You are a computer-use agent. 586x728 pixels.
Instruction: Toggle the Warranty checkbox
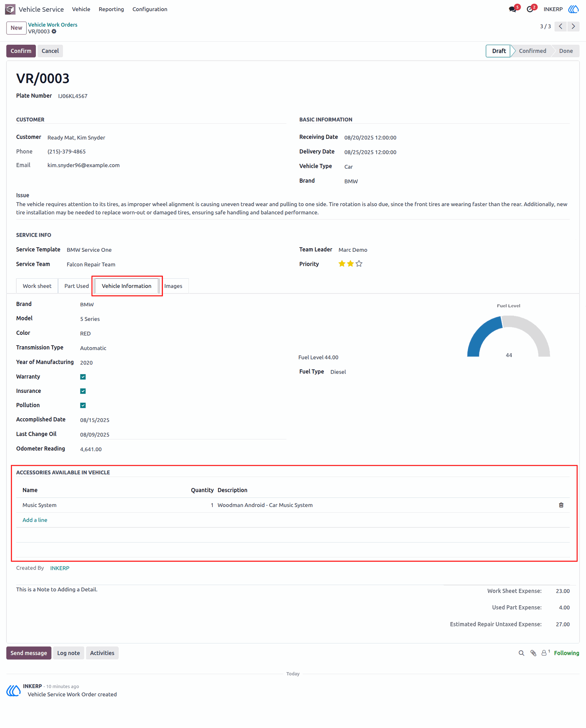pyautogui.click(x=83, y=377)
